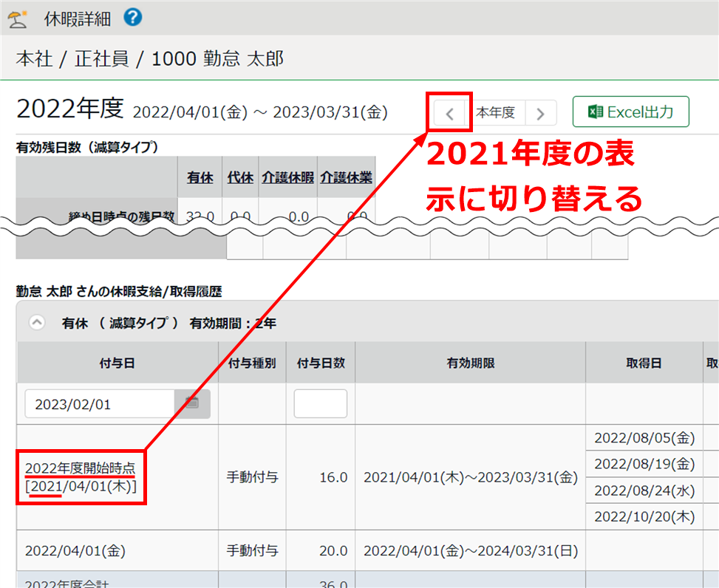Open the 介護休暇 column header link
The height and width of the screenshot is (588, 719).
tap(288, 177)
